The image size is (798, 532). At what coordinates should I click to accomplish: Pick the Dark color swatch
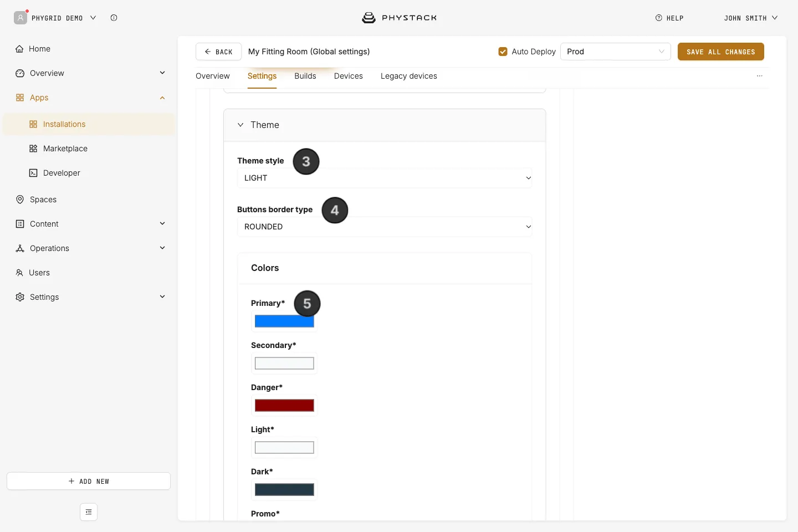284,489
